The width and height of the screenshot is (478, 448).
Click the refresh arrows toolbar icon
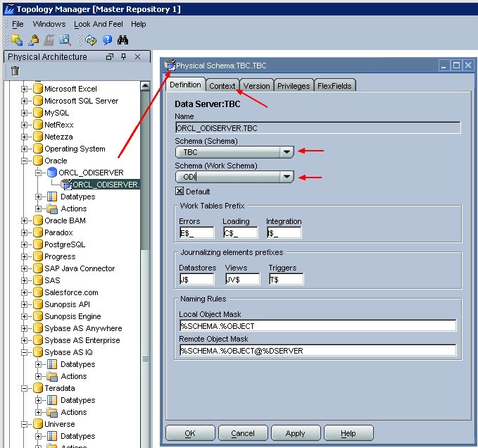coord(92,40)
